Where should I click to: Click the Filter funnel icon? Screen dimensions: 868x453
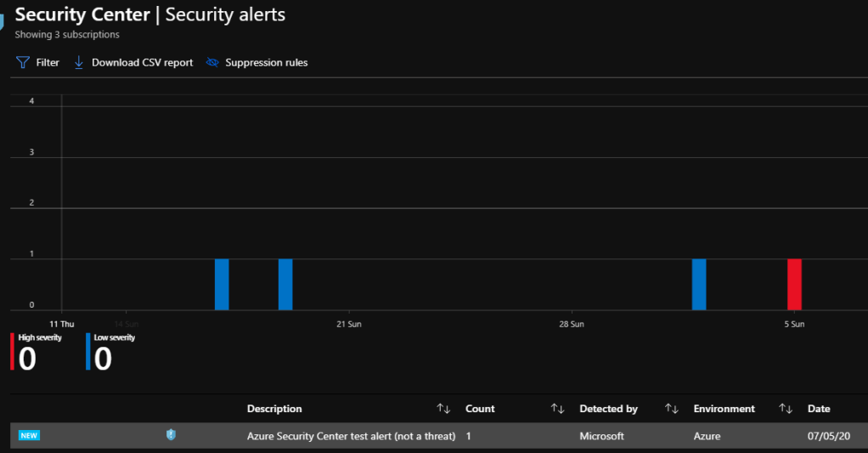pos(23,63)
